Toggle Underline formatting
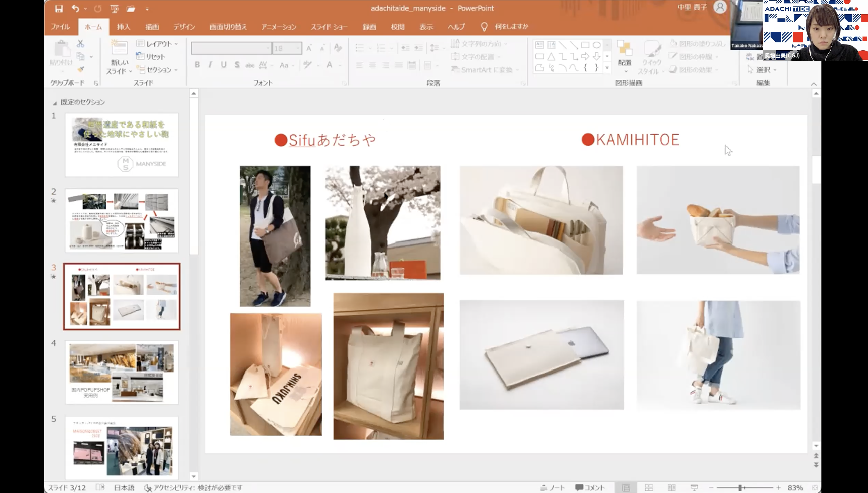This screenshot has height=493, width=868. pyautogui.click(x=224, y=65)
